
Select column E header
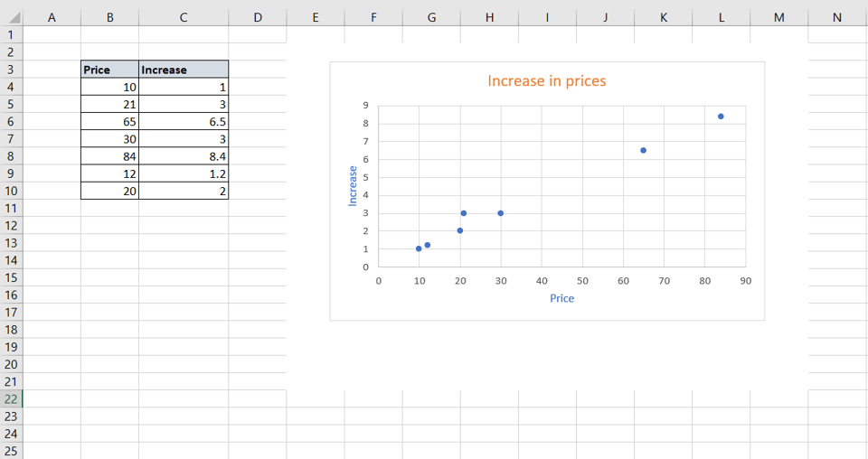[x=316, y=18]
